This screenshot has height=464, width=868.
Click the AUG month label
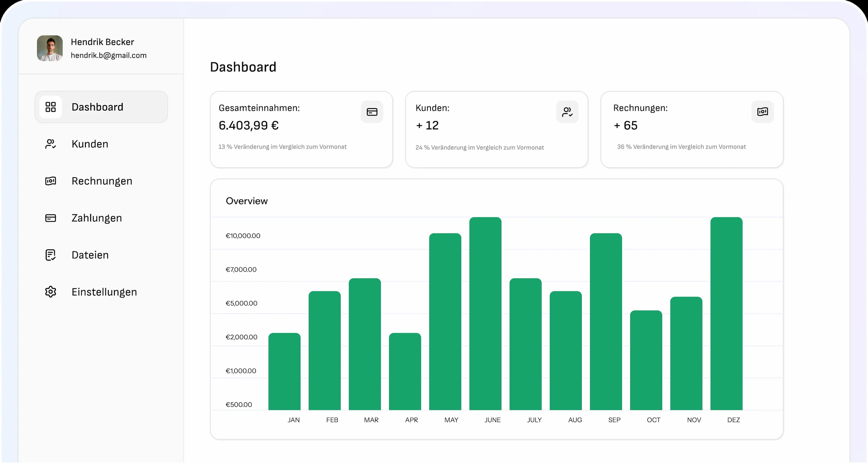575,420
